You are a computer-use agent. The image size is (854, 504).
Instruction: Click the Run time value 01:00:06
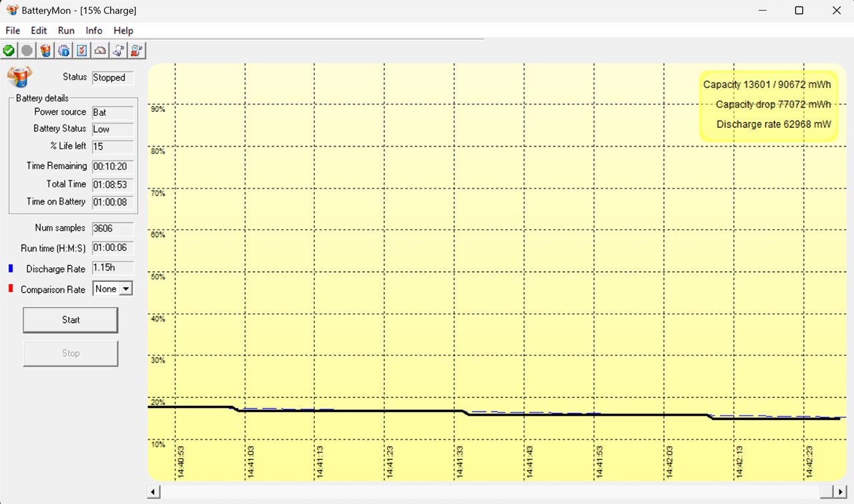coord(113,248)
